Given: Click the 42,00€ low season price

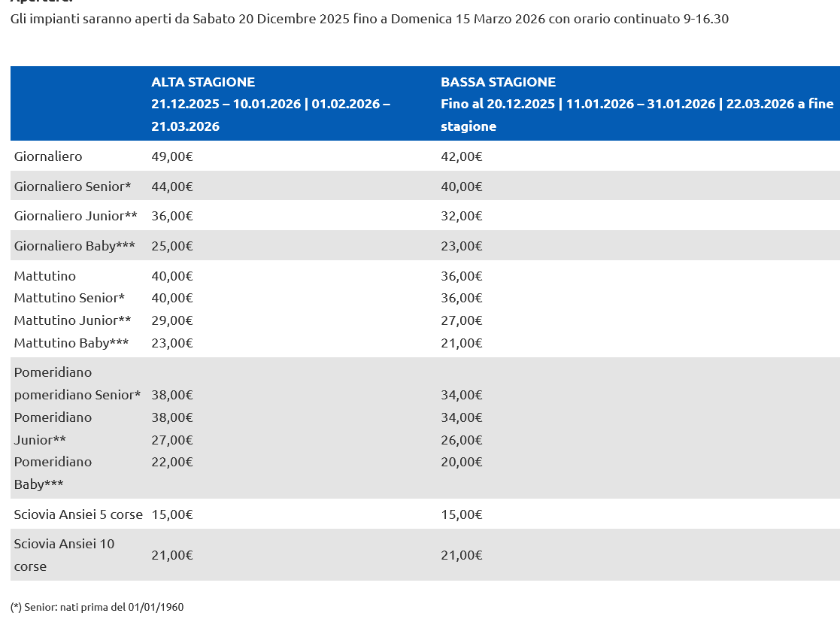Looking at the screenshot, I should (x=461, y=156).
